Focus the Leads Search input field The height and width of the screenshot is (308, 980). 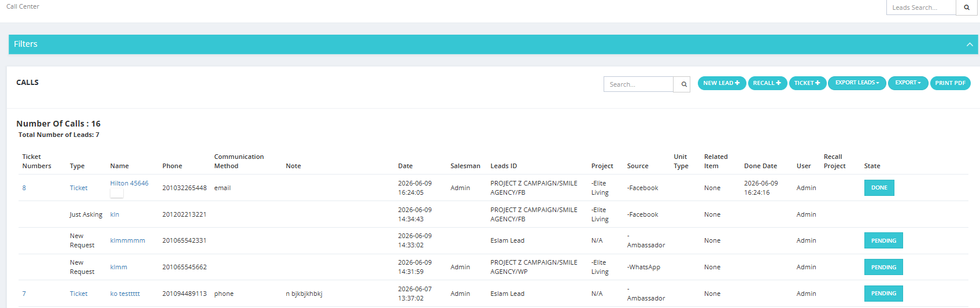click(921, 8)
